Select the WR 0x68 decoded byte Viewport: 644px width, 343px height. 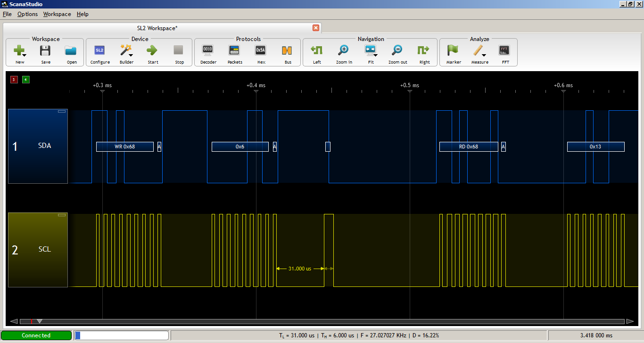click(x=124, y=147)
